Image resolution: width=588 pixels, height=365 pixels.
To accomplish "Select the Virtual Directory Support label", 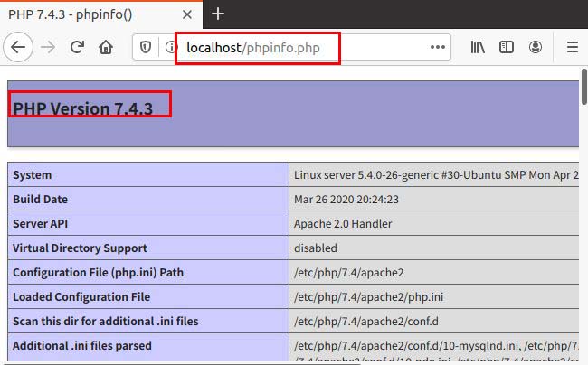I will pyautogui.click(x=80, y=248).
